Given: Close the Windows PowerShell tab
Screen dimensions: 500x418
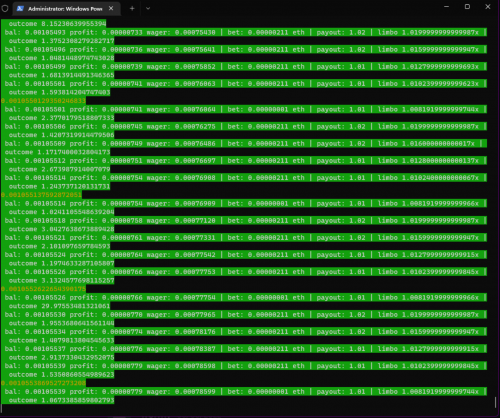Looking at the screenshot, I should coord(111,8).
